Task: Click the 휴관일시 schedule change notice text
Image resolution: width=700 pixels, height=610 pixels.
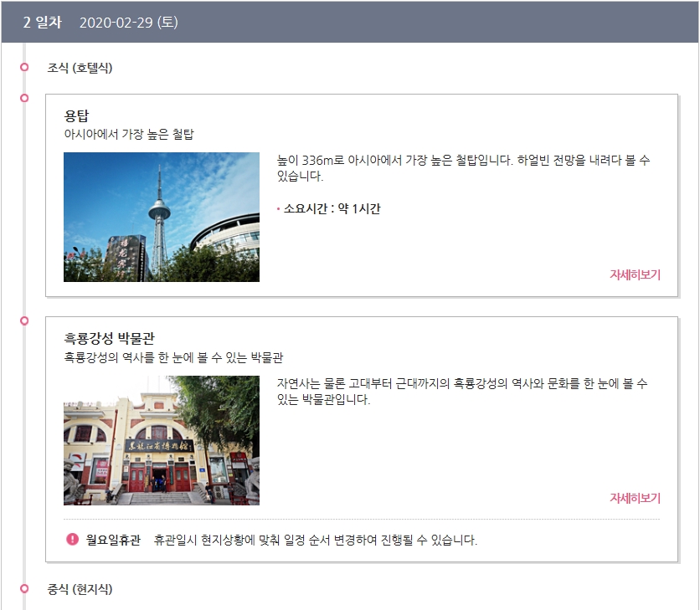Action: tap(315, 540)
